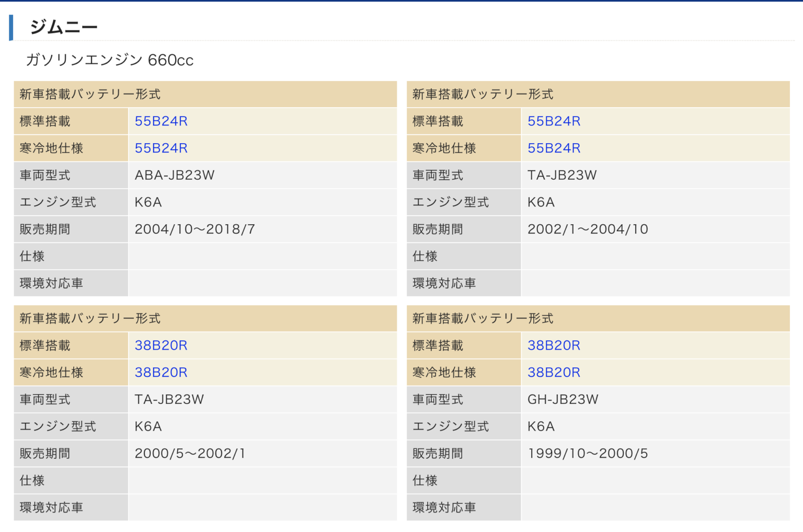
Task: Open cold-region 55B24R link for ABA-JB23W
Action: (x=161, y=148)
